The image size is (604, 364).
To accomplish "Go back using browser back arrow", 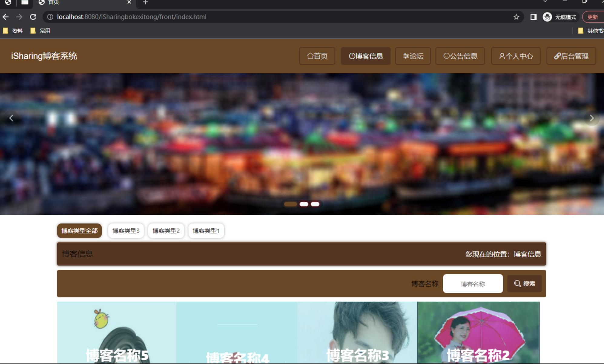I will pyautogui.click(x=6, y=17).
